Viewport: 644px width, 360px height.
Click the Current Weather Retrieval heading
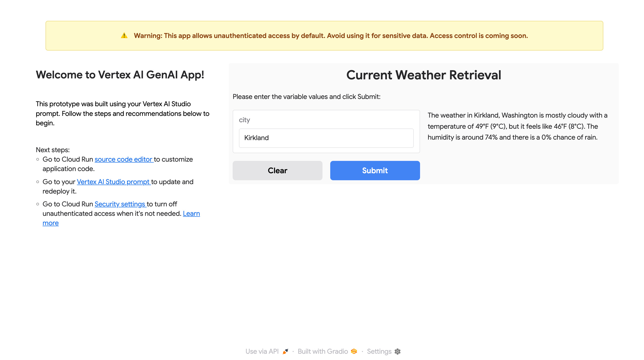423,75
